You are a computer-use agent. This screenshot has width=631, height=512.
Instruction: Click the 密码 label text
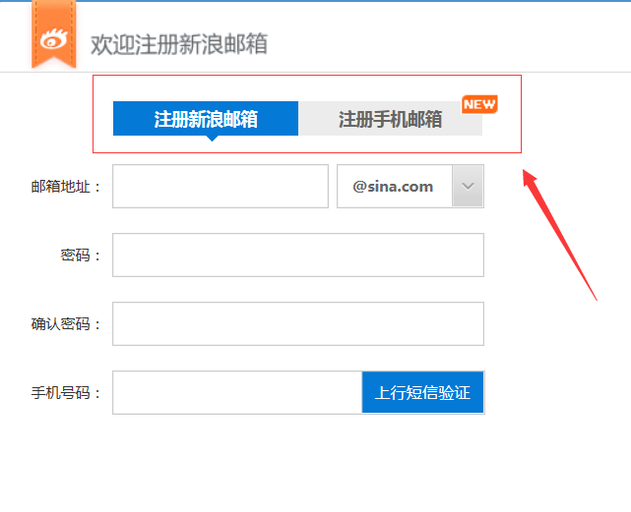click(80, 255)
